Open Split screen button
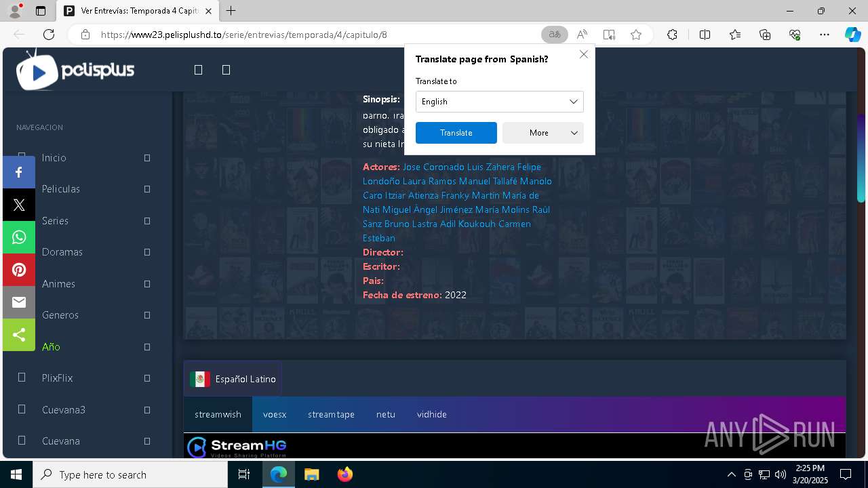The height and width of the screenshot is (488, 868). click(x=705, y=35)
